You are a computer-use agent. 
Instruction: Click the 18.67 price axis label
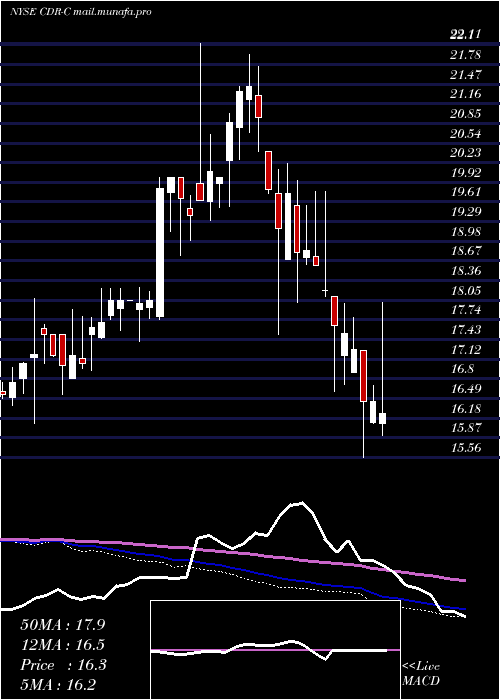coord(466,250)
